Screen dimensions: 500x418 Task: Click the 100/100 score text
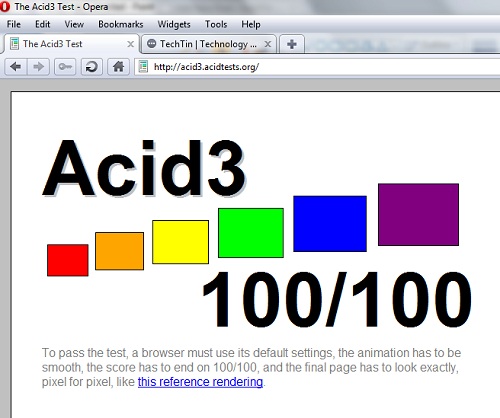click(337, 299)
